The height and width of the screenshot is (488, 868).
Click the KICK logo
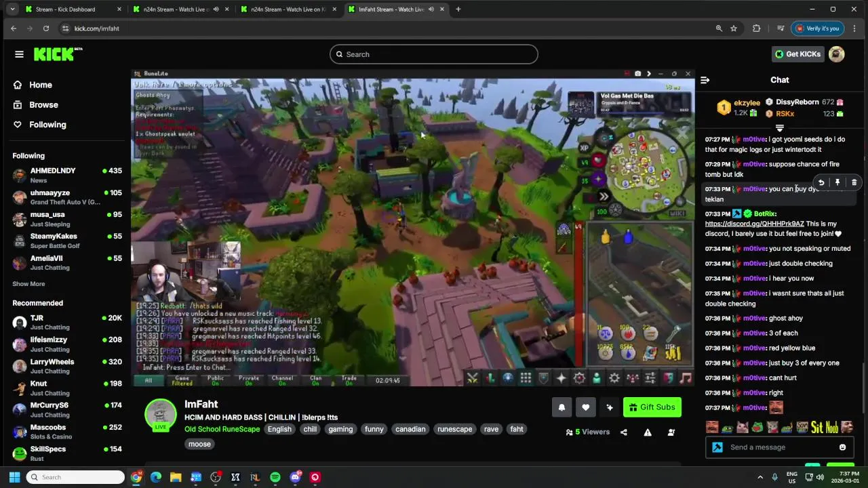pos(58,54)
